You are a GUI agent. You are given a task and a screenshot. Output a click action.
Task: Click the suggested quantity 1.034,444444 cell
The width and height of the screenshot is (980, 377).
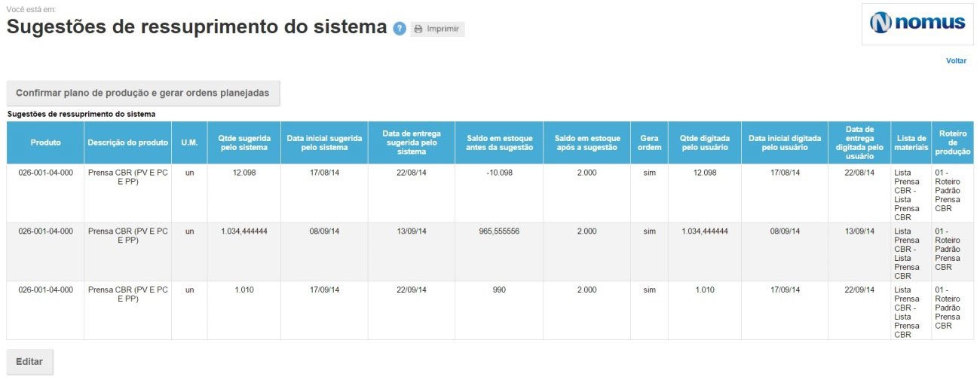[x=244, y=231]
